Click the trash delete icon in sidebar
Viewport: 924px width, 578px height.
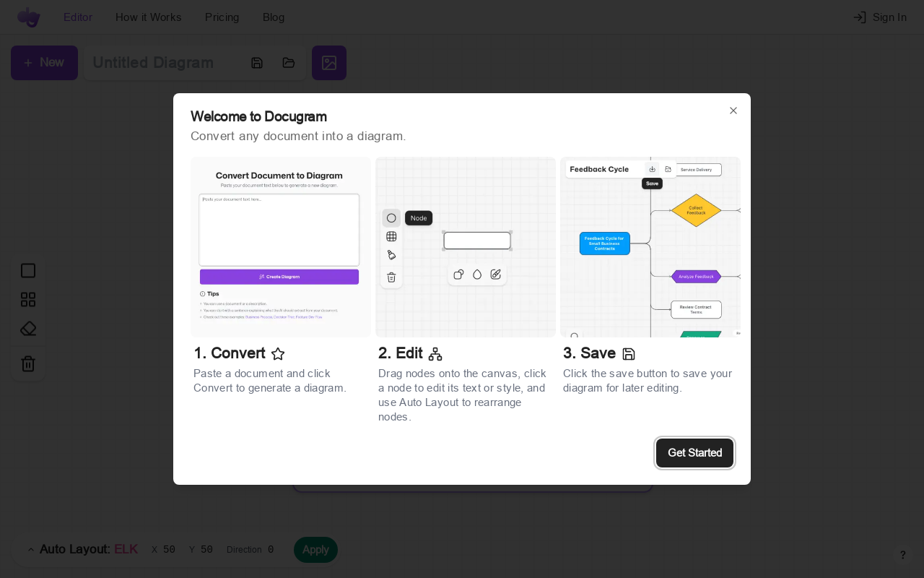click(28, 363)
